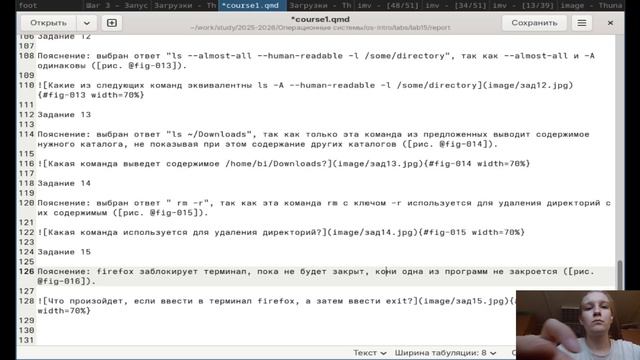Click the *course1.qmd title in header bar

(x=320, y=19)
